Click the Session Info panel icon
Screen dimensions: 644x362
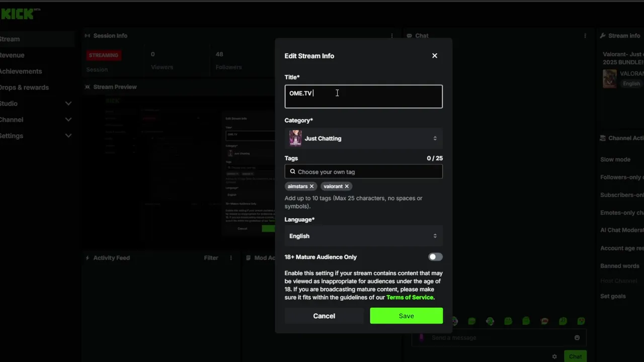pos(88,36)
